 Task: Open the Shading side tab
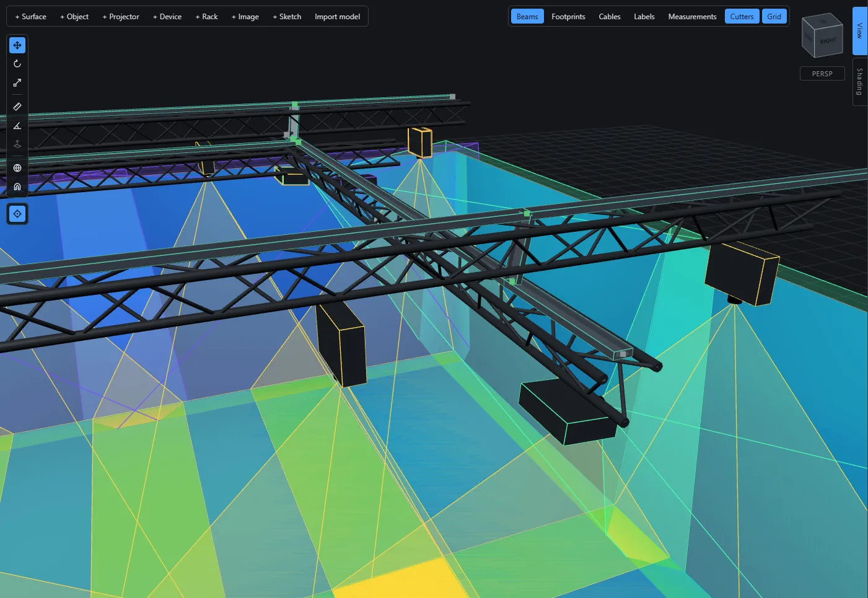pyautogui.click(x=860, y=82)
